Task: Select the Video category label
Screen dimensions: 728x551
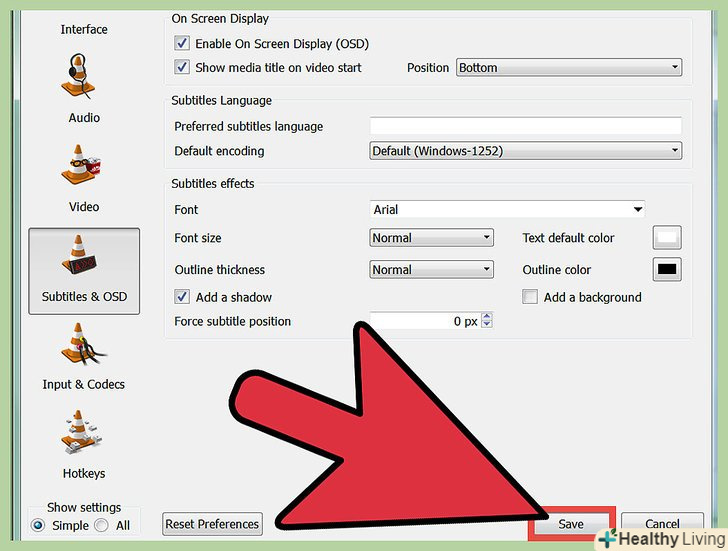Action: click(x=84, y=207)
